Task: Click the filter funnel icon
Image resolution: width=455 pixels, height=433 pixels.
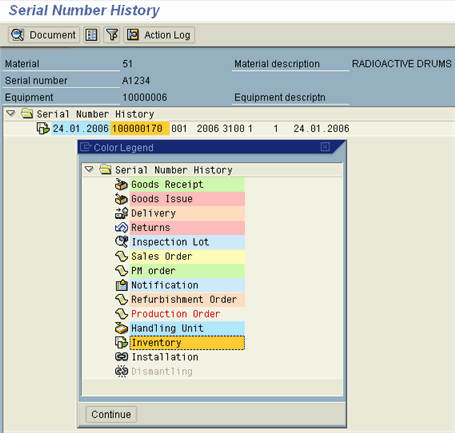Action: tap(112, 35)
